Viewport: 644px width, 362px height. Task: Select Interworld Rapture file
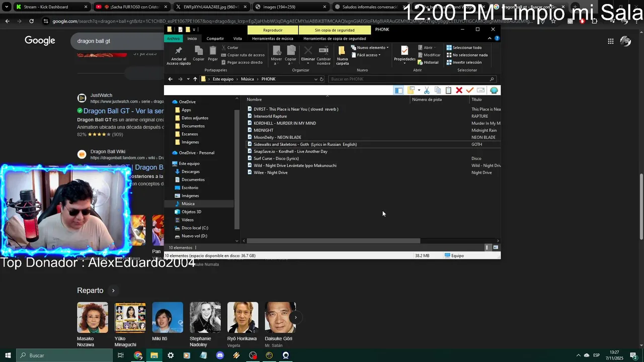[x=270, y=116]
